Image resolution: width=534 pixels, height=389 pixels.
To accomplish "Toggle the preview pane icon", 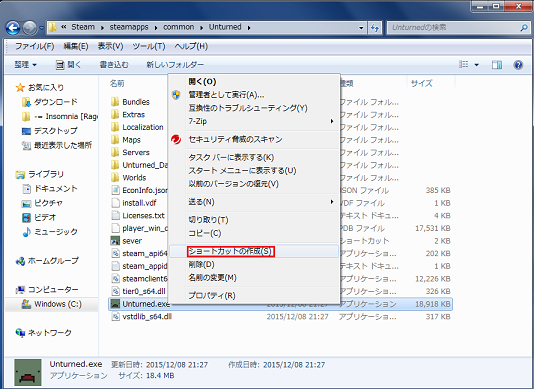I will pyautogui.click(x=497, y=65).
